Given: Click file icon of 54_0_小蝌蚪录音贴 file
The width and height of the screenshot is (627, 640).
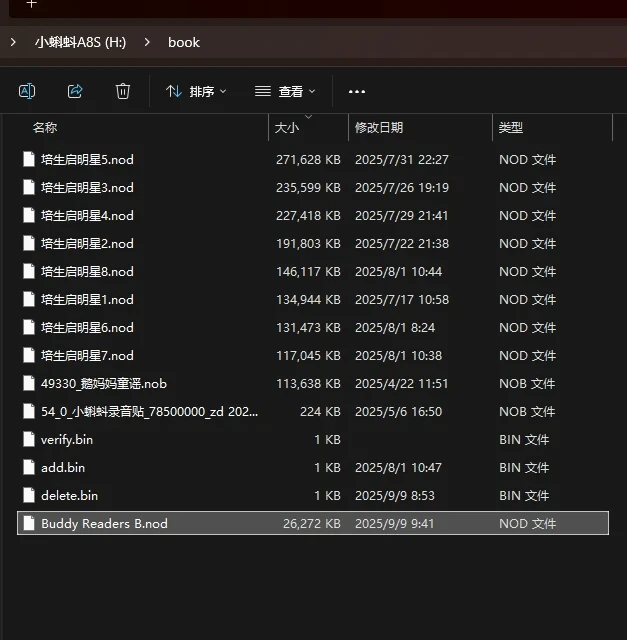Looking at the screenshot, I should pyautogui.click(x=29, y=411).
